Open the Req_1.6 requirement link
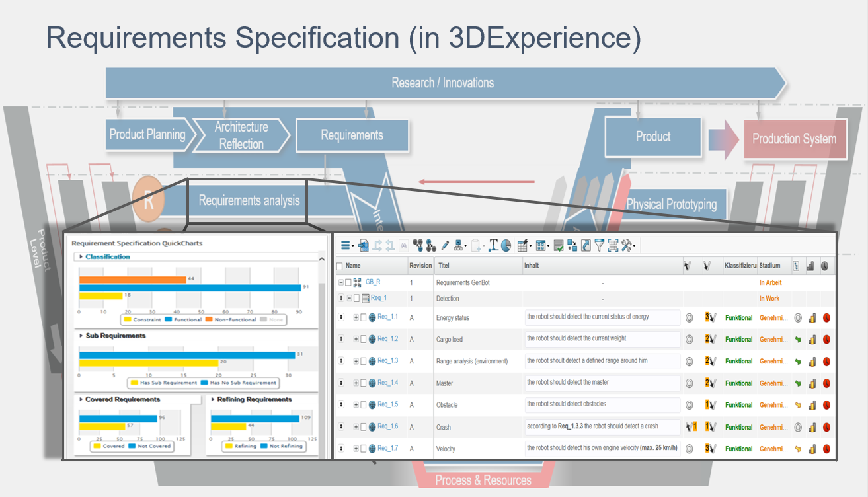The width and height of the screenshot is (868, 497). (388, 426)
